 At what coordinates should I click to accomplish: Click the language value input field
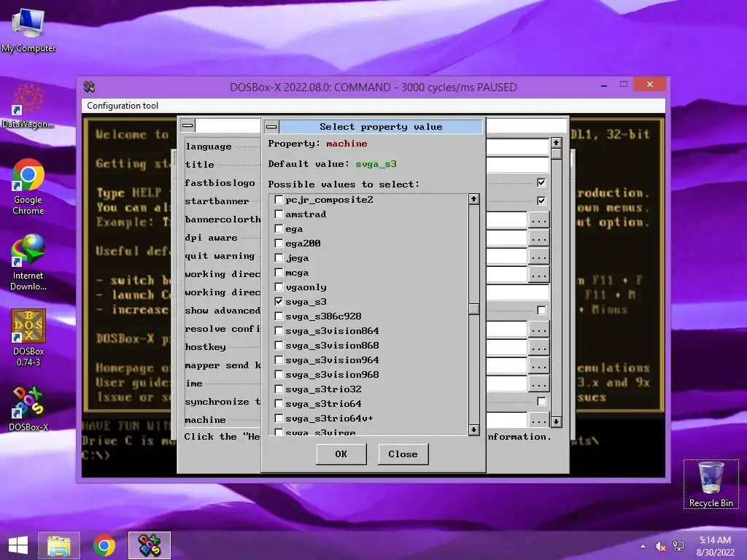(517, 147)
